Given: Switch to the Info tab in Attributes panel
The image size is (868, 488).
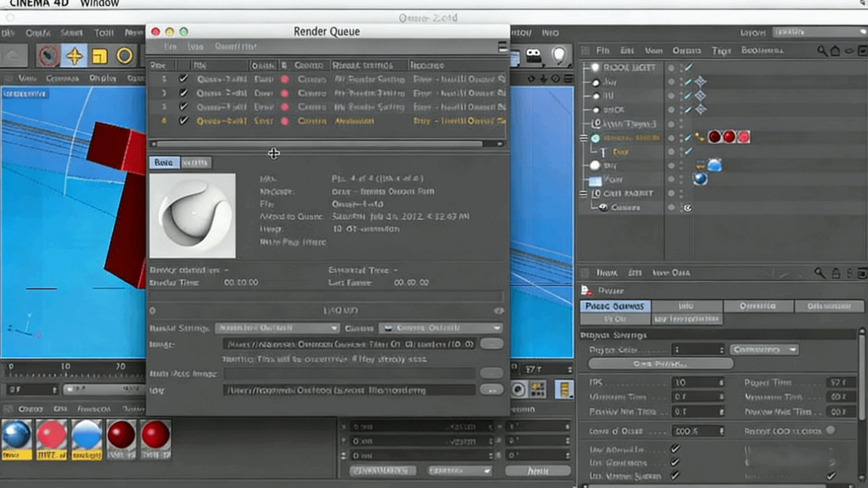Looking at the screenshot, I should (x=685, y=306).
